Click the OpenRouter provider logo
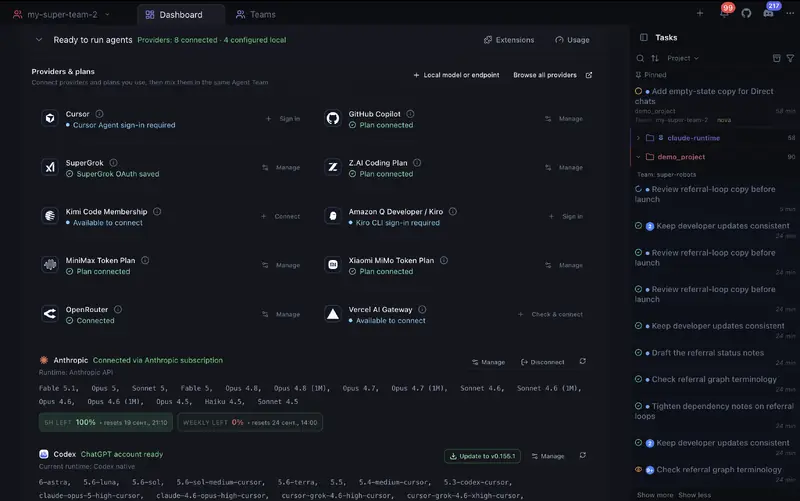800x501 pixels. click(x=50, y=314)
